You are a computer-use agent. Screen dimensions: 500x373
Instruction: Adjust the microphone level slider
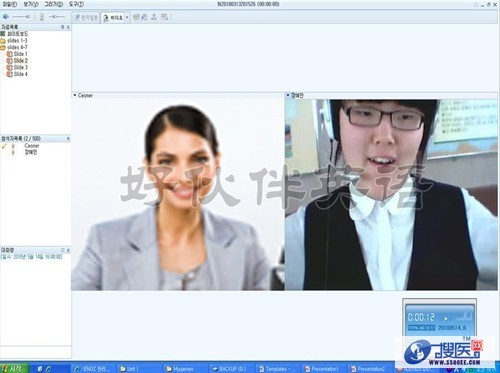57,17
